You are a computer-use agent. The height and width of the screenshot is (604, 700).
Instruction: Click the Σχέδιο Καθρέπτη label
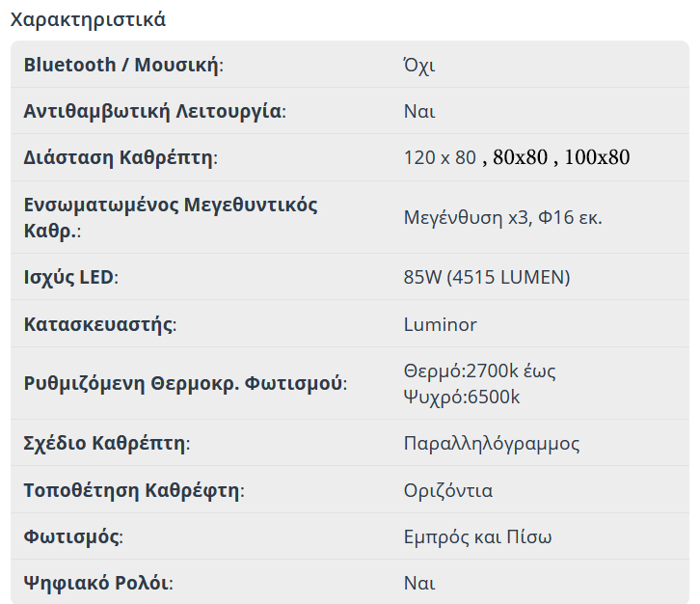106,444
